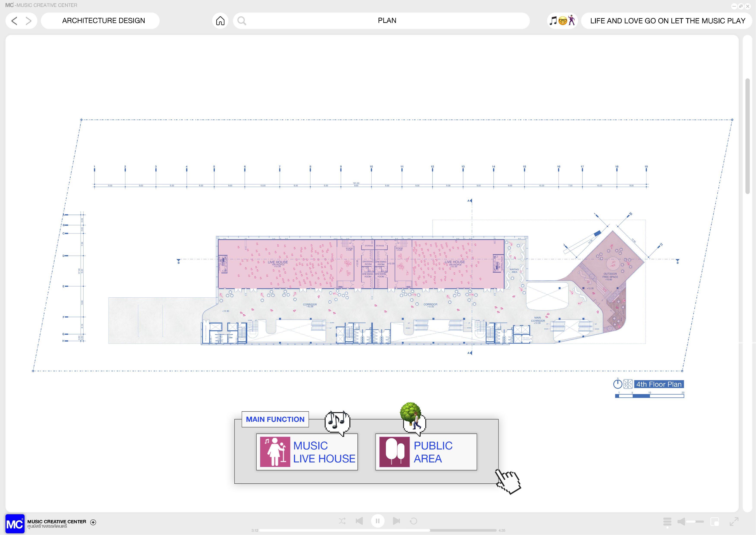
Task: Toggle picture-in-picture mini player
Action: pyautogui.click(x=715, y=521)
